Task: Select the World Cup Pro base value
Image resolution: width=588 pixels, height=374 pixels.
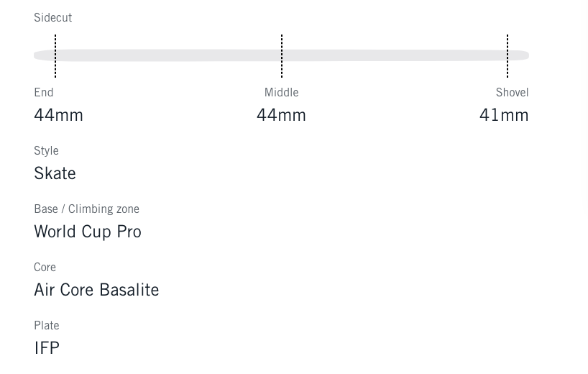Action: pyautogui.click(x=88, y=232)
